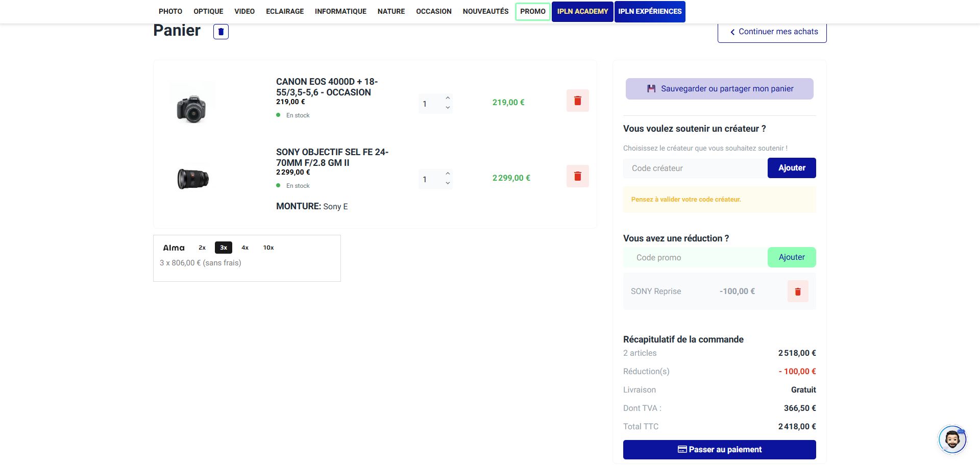
Task: Open the OCCASION menu
Action: tap(433, 11)
